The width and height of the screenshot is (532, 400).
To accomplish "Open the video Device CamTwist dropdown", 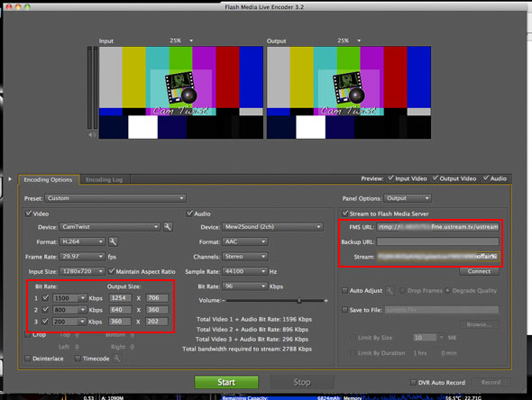I will pyautogui.click(x=110, y=227).
